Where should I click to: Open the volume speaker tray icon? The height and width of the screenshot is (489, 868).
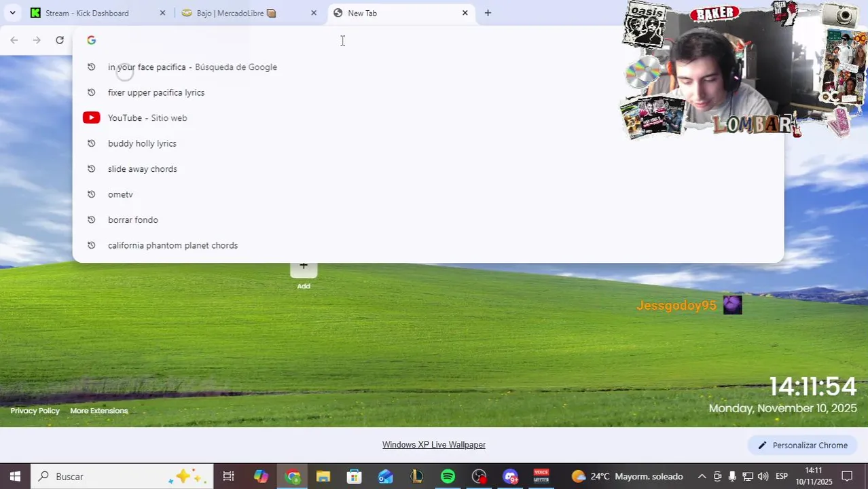(x=763, y=477)
